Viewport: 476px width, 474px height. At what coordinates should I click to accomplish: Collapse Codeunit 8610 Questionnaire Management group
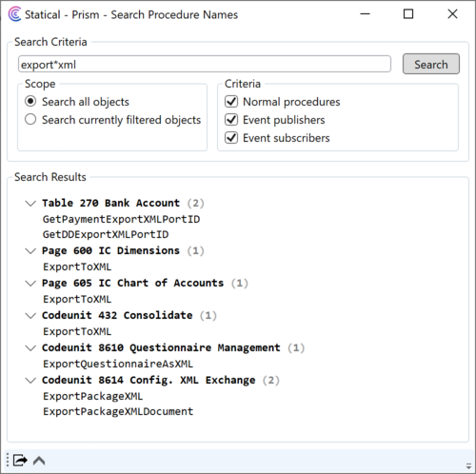coord(30,348)
